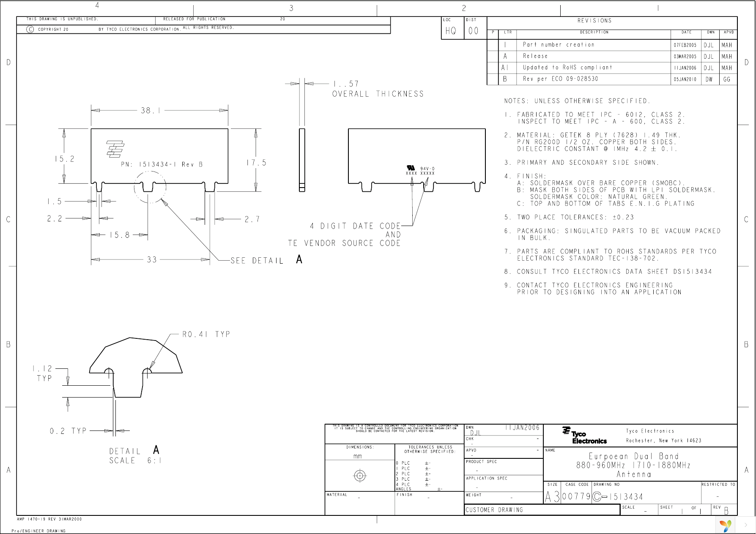Image resolution: width=756 pixels, height=534 pixels.
Task: Click '880-960MHz 1710-1880MHz' frequency line
Action: (x=633, y=465)
